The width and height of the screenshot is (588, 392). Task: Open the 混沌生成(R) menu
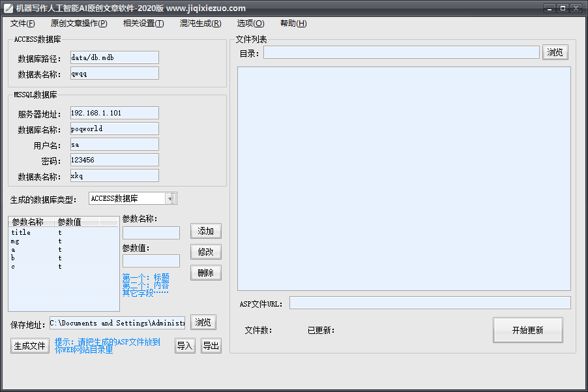click(x=200, y=23)
